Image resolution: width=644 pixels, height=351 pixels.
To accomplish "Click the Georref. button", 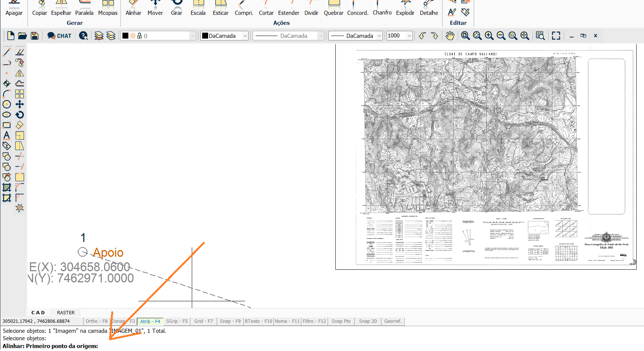I will tap(393, 321).
